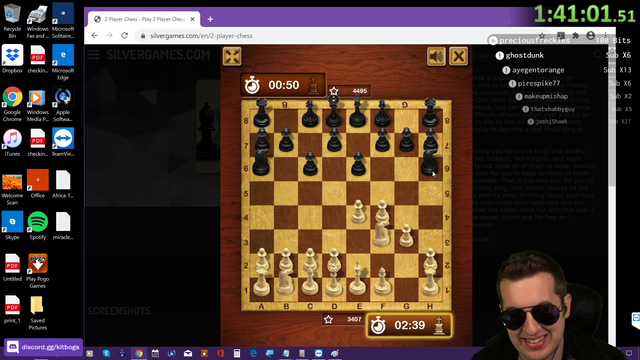Select the white pawn on g3
Image resolution: width=640 pixels, height=360 pixels.
tap(406, 236)
